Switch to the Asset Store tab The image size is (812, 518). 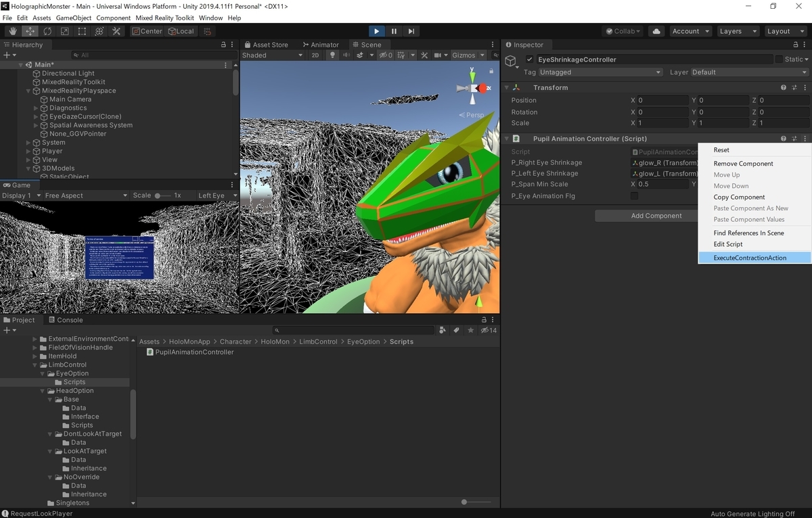click(x=265, y=45)
